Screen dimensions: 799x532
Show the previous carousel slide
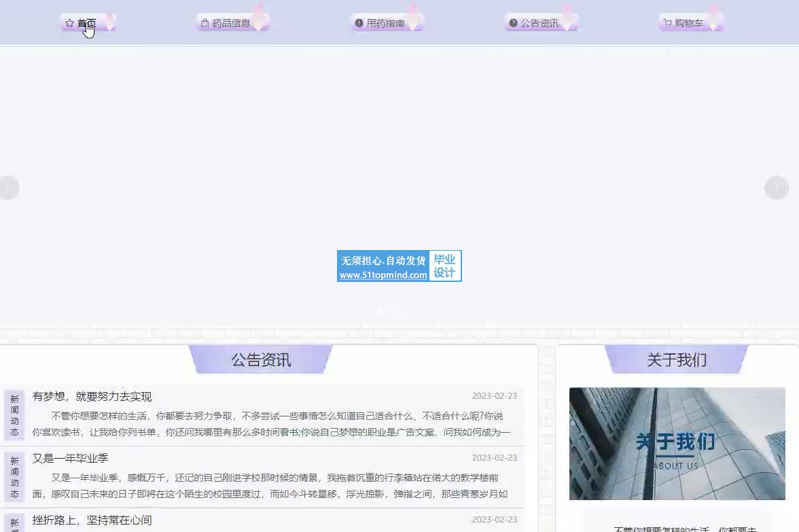[9, 188]
